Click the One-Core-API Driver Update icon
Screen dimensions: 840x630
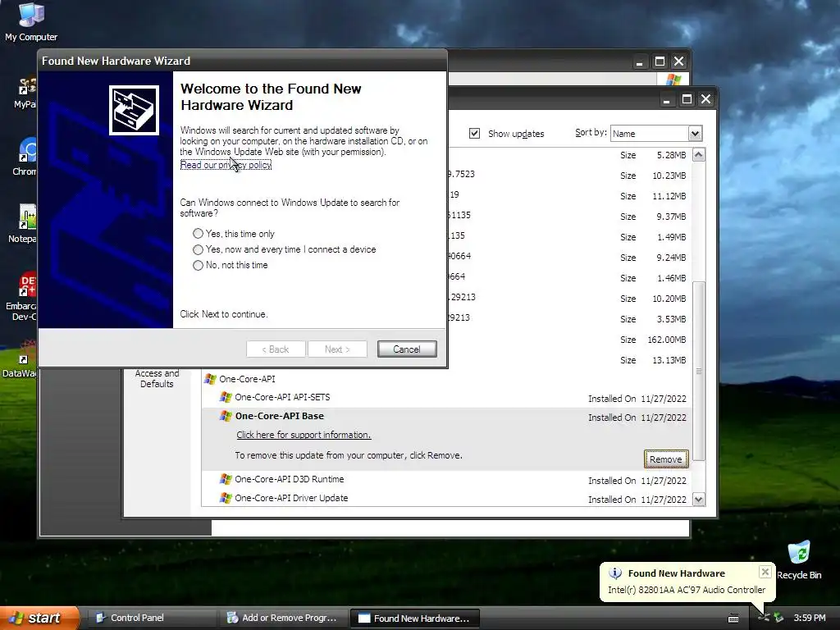coord(226,498)
